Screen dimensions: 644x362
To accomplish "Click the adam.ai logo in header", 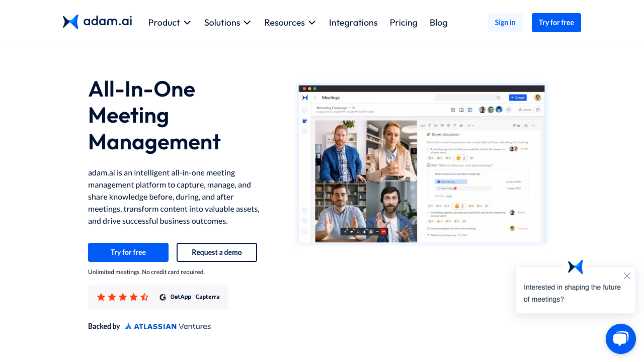I will (x=97, y=22).
